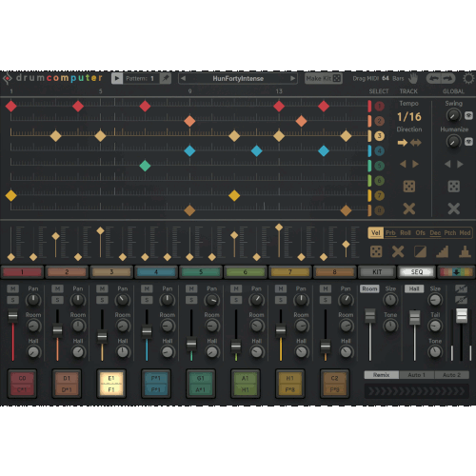Open the dropdown next to the Swing knob
The image size is (476, 476).
coord(468,115)
